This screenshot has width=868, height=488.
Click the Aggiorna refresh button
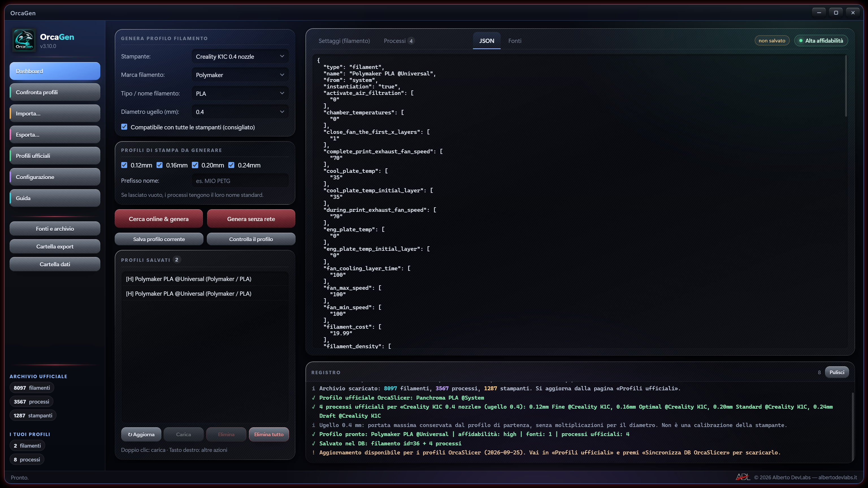coord(141,434)
